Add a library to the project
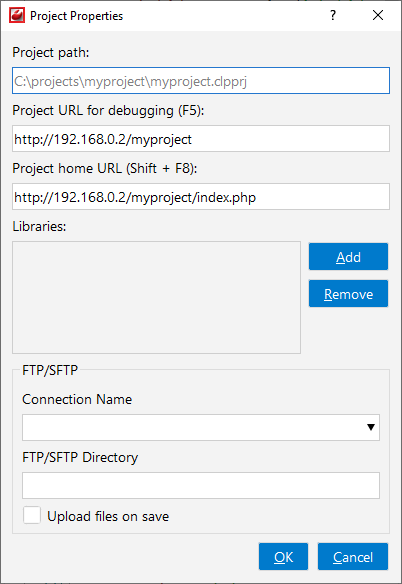Image resolution: width=402 pixels, height=584 pixels. (x=348, y=257)
